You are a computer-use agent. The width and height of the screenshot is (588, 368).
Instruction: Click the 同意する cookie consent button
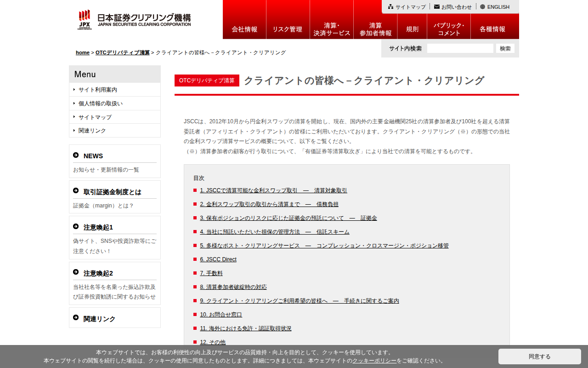point(540,356)
